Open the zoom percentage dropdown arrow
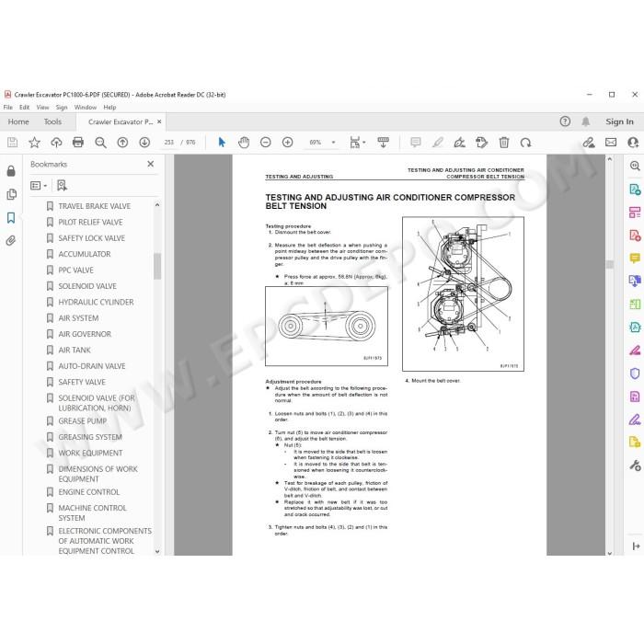This screenshot has width=644, height=644. (333, 143)
